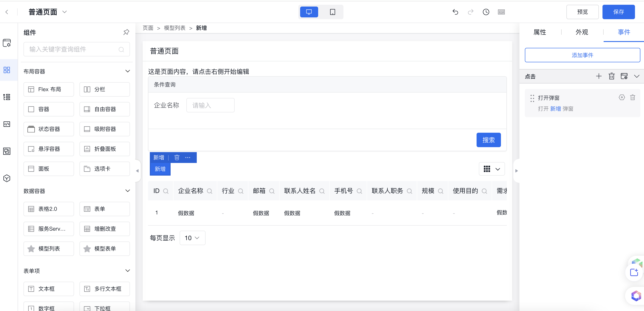Screen dimensions: 644x311
Task: Open the layers icon in left sidebar
Action: coord(7,151)
